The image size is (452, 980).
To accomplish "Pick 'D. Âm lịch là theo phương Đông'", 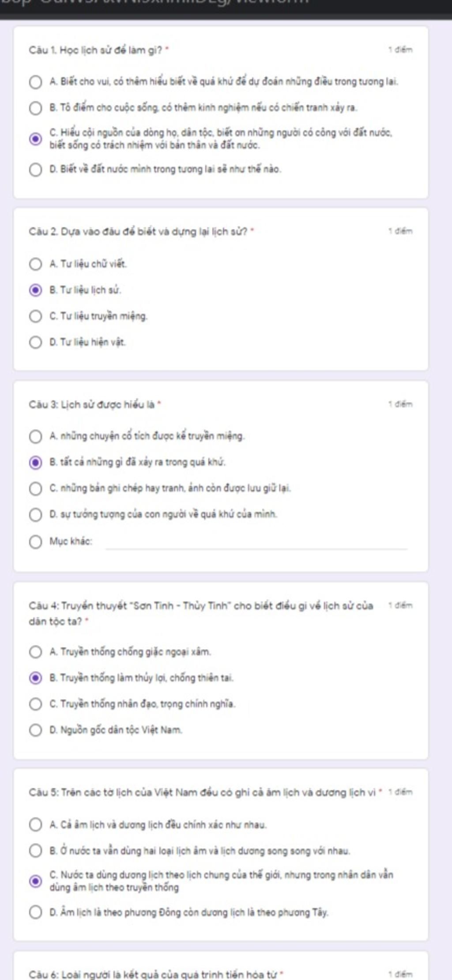I will pyautogui.click(x=35, y=912).
